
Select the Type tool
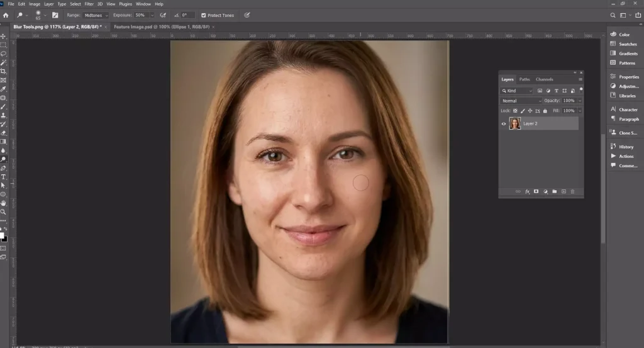[3, 177]
